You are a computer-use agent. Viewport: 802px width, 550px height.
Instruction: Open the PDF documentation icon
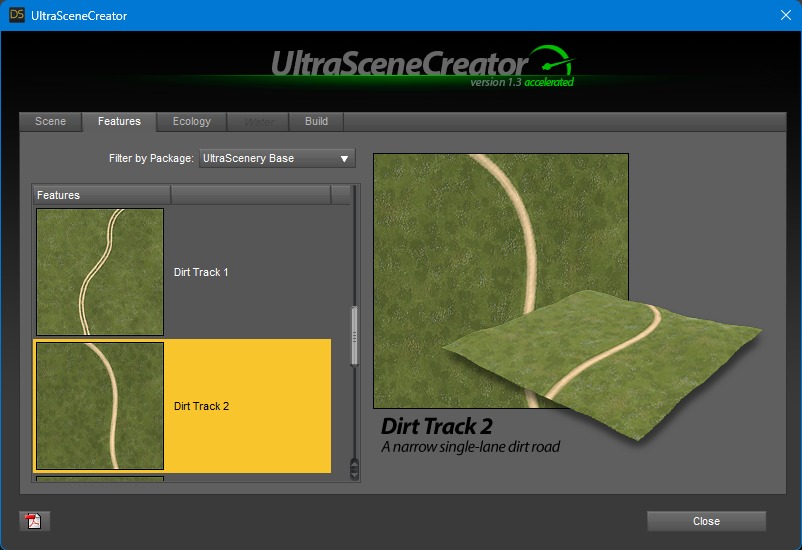(34, 521)
